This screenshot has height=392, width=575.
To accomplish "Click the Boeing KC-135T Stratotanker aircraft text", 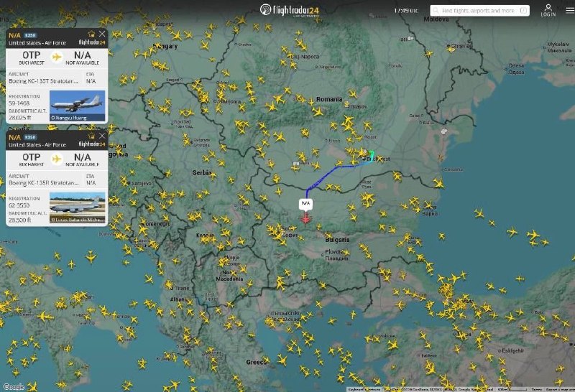I will (x=44, y=81).
